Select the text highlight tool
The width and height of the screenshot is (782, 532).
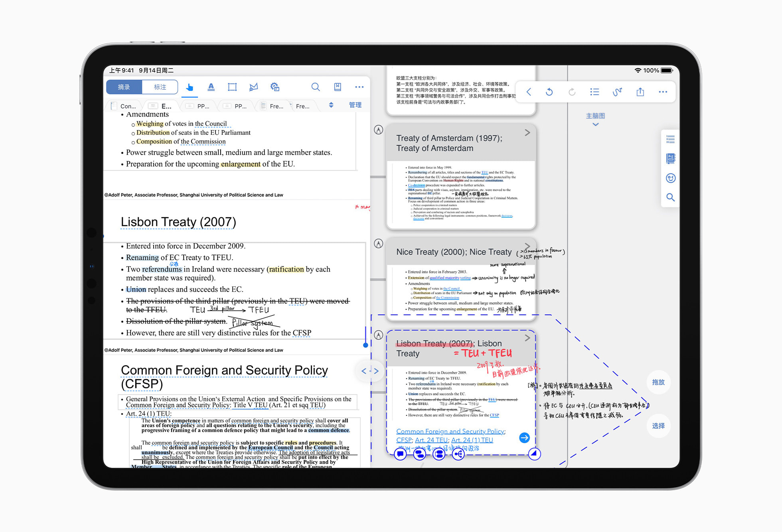click(211, 87)
